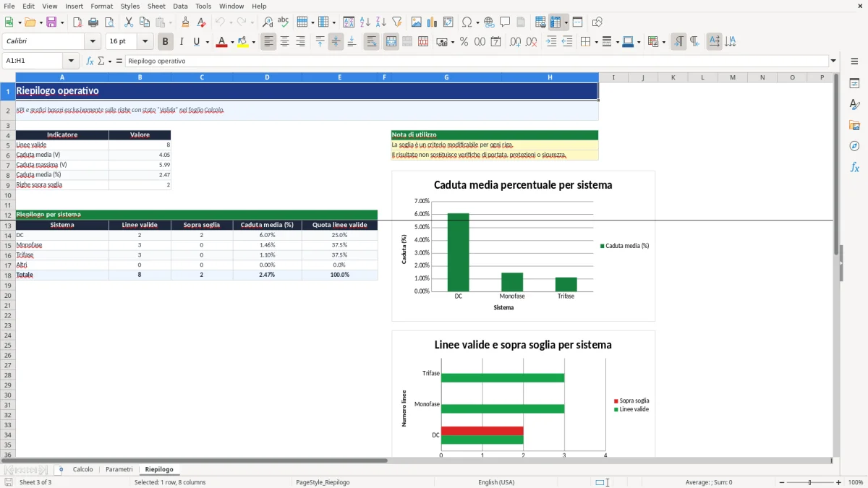Screen dimensions: 868x488
Task: Switch to Parametri sheet tab
Action: click(x=119, y=469)
